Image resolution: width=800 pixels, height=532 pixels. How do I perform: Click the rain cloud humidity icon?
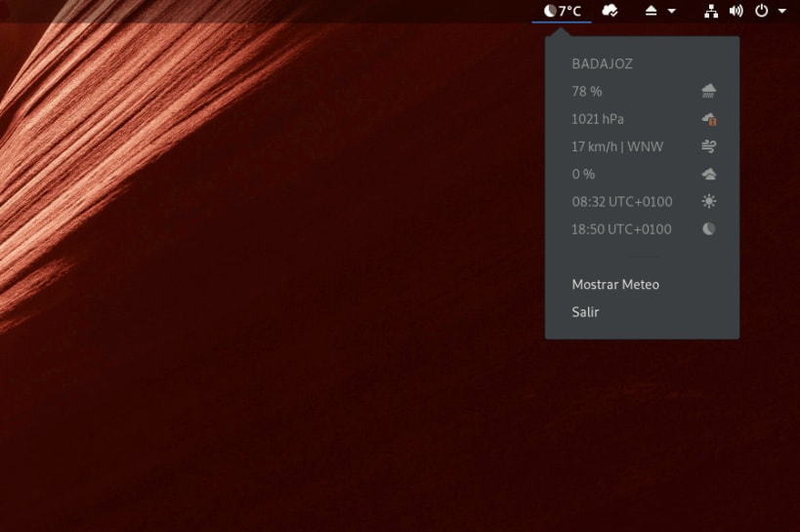(709, 92)
